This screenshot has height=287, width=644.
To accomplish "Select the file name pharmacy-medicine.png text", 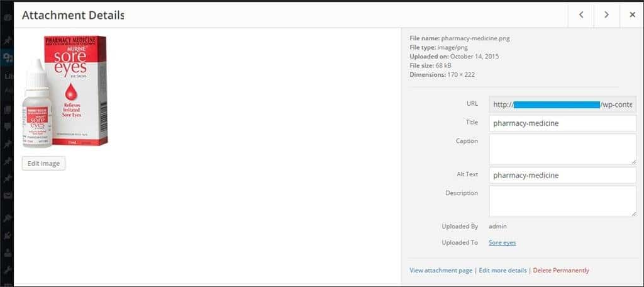I will click(475, 38).
